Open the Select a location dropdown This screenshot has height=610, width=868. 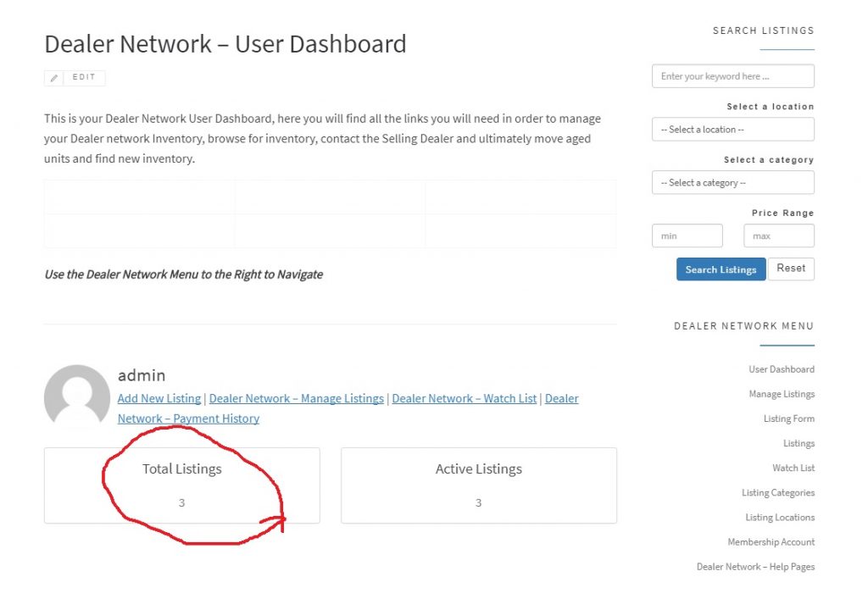732,130
